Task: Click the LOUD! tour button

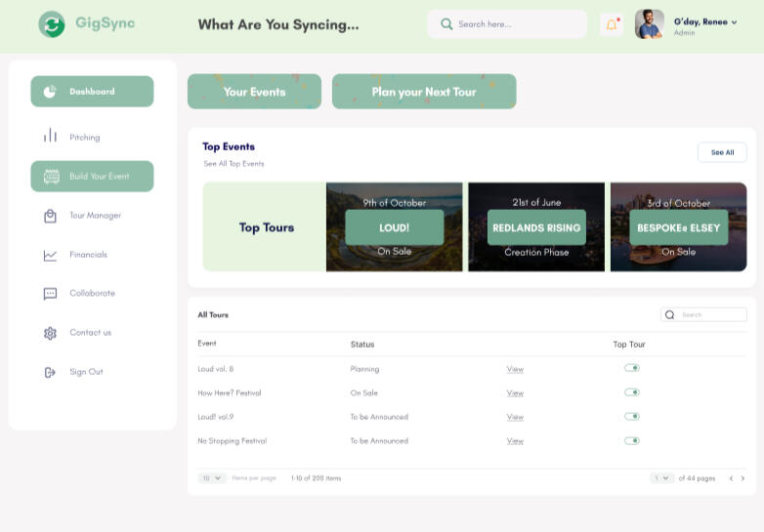Action: [394, 227]
